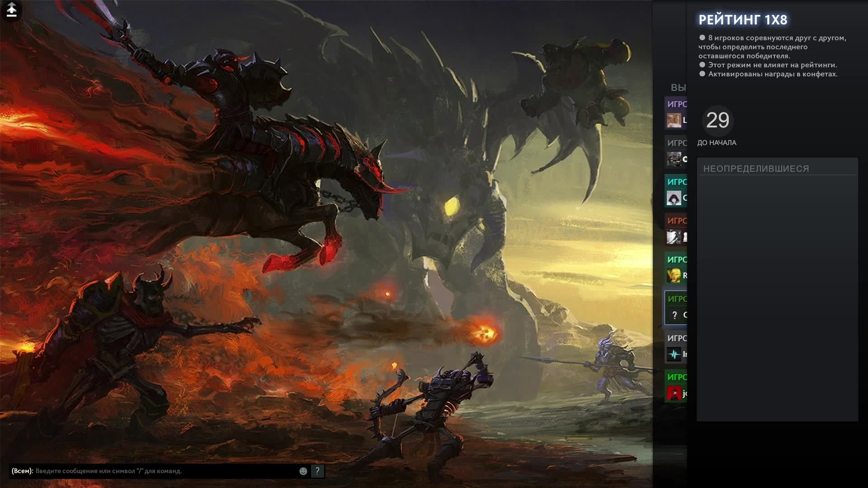Viewport: 868px width, 488px height.
Task: Click the waveform avatar in gray slot
Action: click(x=674, y=354)
